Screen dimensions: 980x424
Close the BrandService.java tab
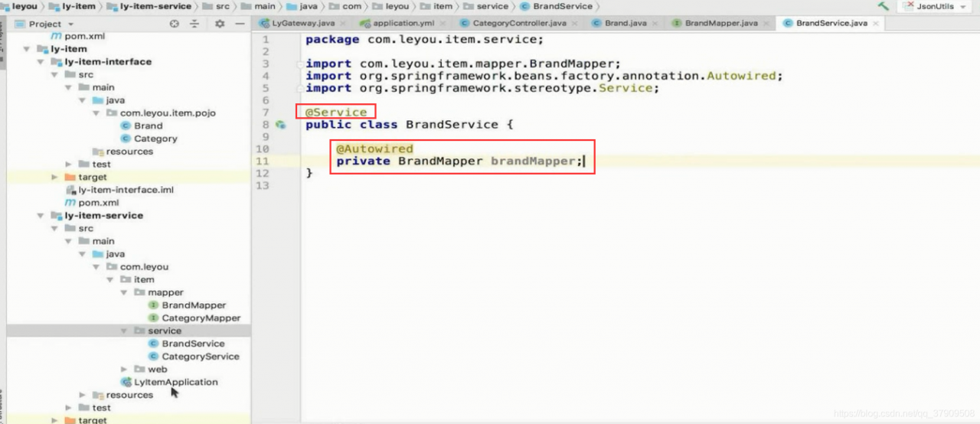tap(877, 24)
